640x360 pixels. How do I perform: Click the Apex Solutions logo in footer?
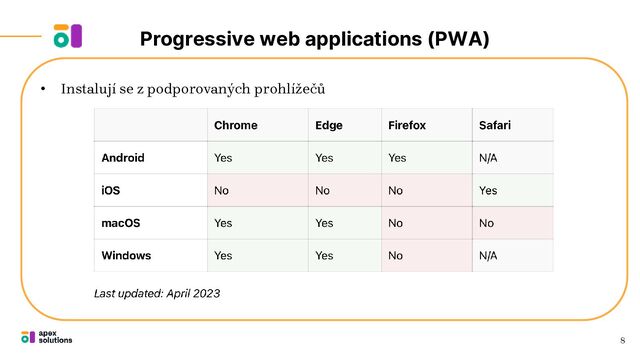pos(47,337)
